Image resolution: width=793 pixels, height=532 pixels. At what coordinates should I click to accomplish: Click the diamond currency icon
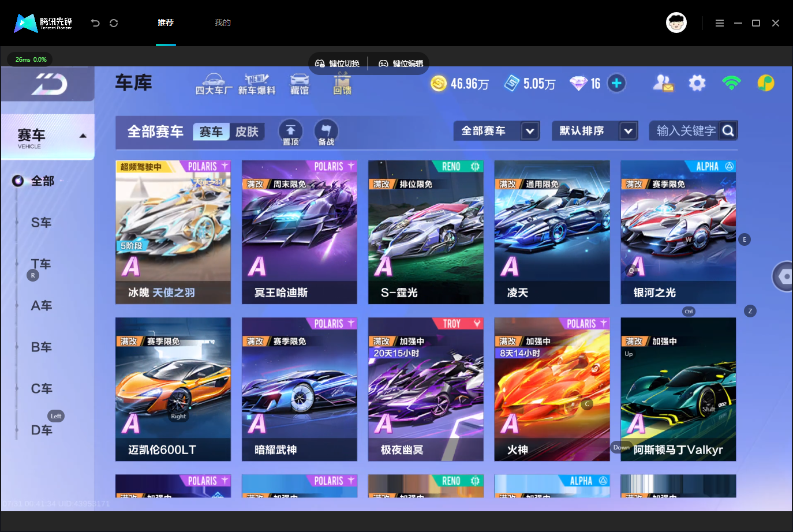[x=578, y=84]
